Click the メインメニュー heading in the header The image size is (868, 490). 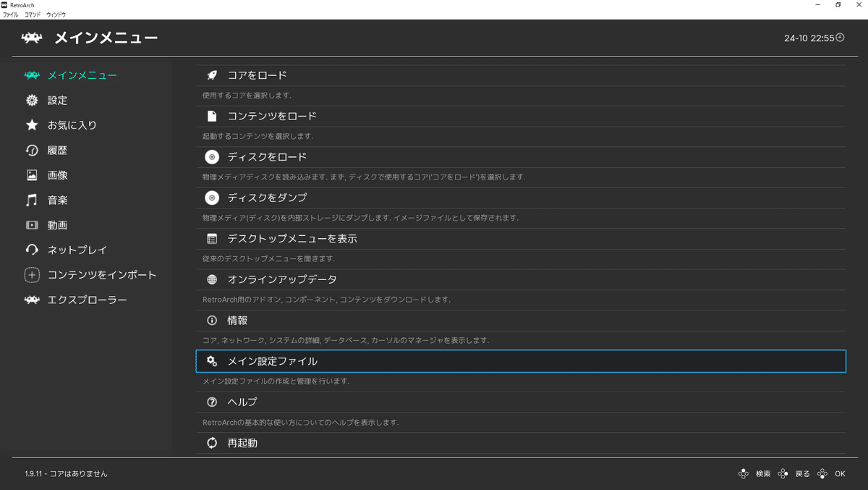tap(106, 38)
